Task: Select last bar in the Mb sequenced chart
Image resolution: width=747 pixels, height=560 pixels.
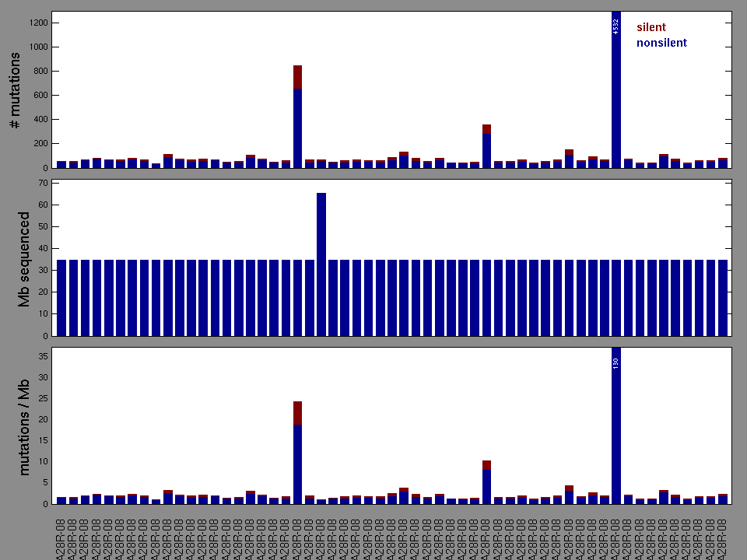Action: 723,298
